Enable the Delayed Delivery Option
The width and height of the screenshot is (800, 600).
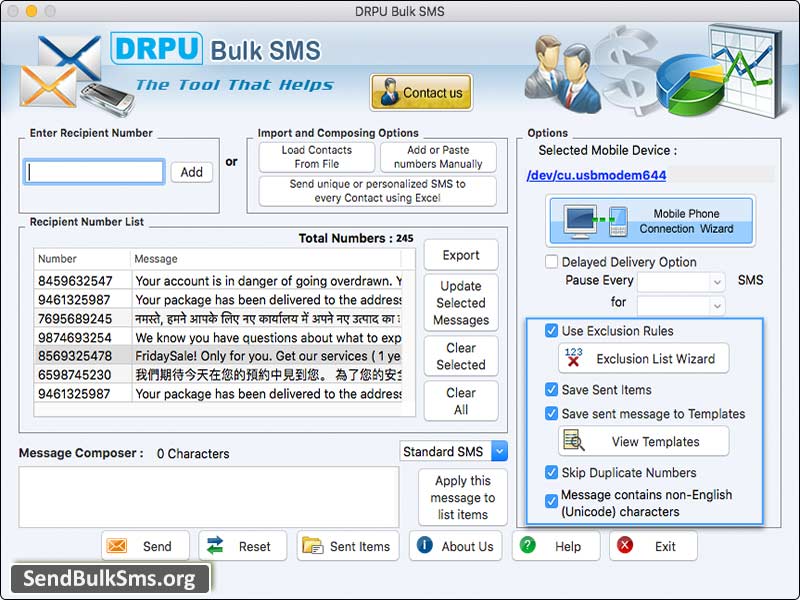tap(551, 261)
